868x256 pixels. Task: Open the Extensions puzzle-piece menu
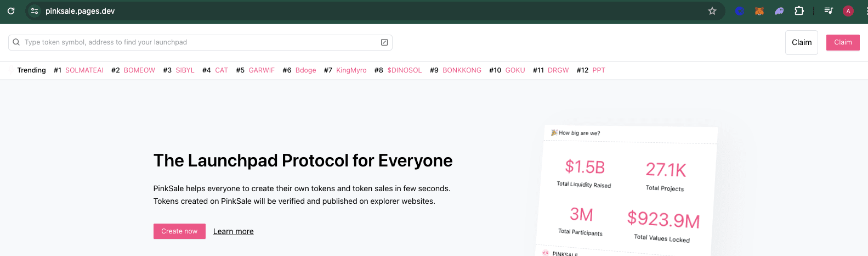pos(799,11)
